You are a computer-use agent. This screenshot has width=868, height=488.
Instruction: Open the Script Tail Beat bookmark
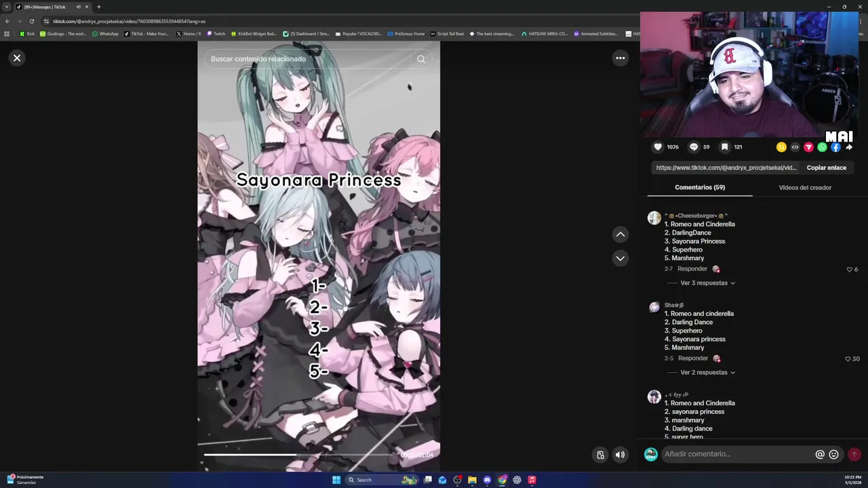(x=447, y=34)
